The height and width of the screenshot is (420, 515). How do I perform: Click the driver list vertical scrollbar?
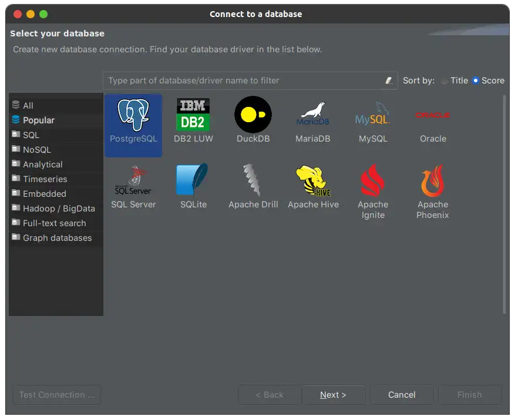[504, 204]
